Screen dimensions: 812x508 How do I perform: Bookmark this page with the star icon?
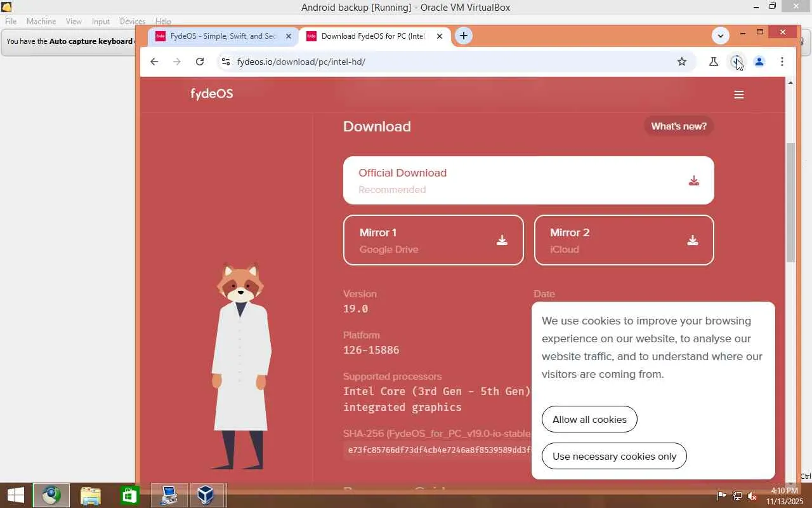point(682,62)
